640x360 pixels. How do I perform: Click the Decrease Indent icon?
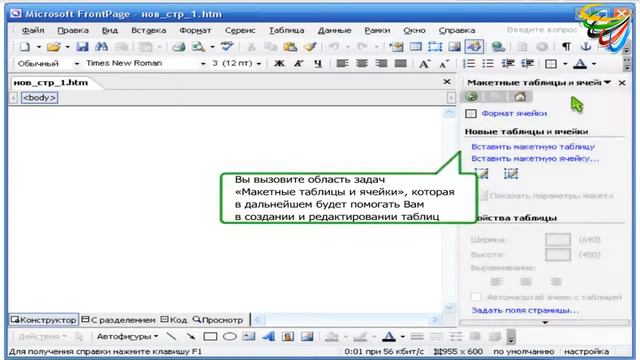coord(508,64)
